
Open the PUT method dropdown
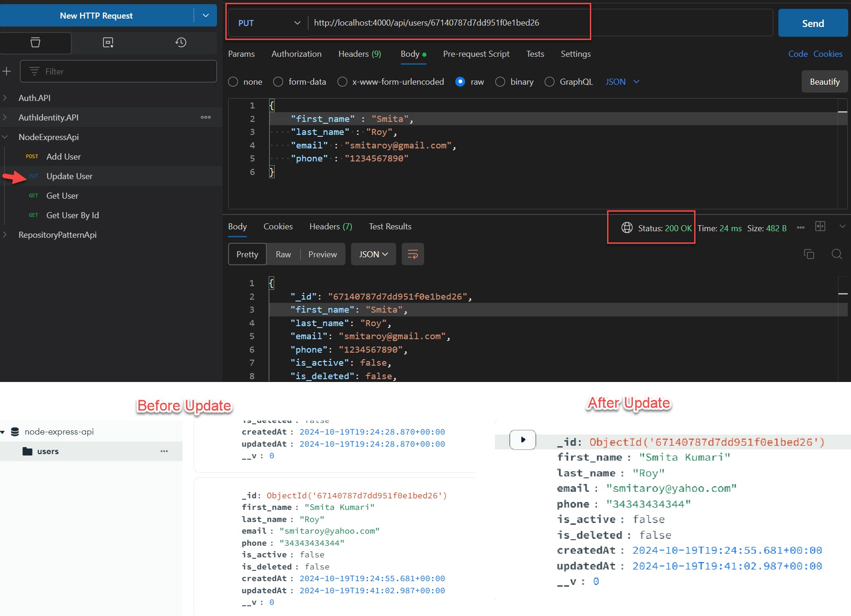(269, 23)
